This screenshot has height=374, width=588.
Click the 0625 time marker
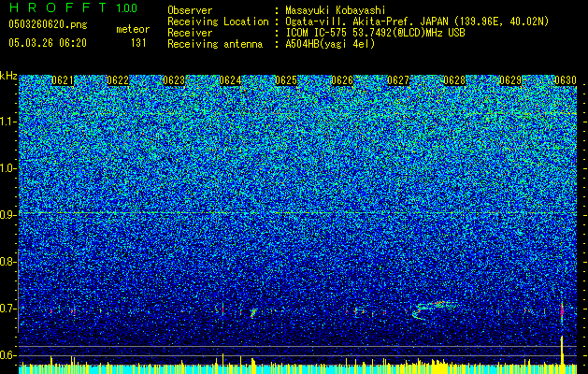coord(286,80)
